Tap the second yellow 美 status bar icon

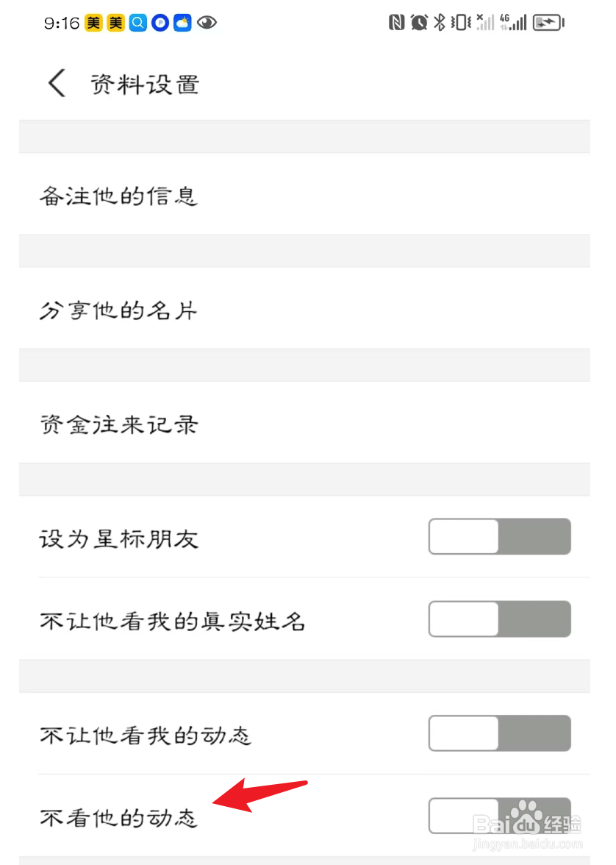click(x=116, y=23)
